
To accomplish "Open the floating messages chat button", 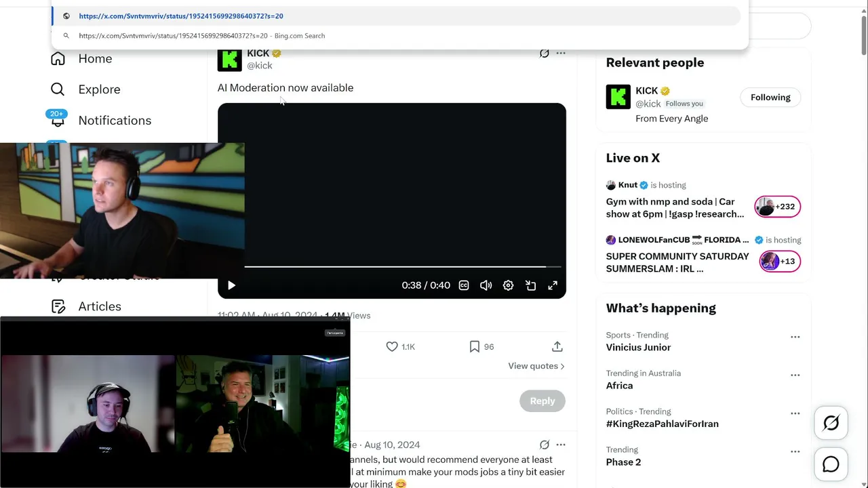I will tap(831, 464).
